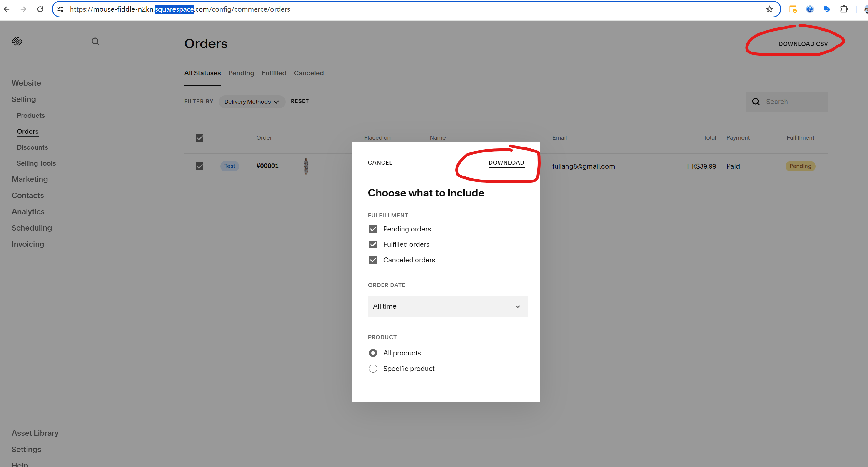Click the product thumbnail of order #00001

pos(306,166)
